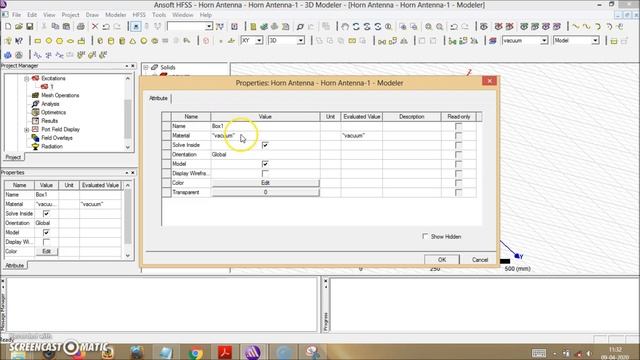The height and width of the screenshot is (360, 640).
Task: Click the Pan view icon
Action: tap(345, 27)
